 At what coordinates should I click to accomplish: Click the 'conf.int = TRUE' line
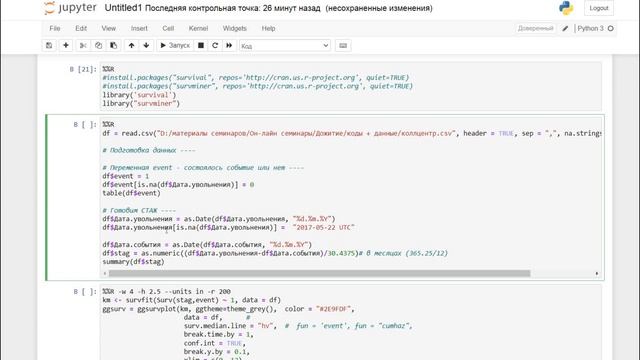[215, 343]
